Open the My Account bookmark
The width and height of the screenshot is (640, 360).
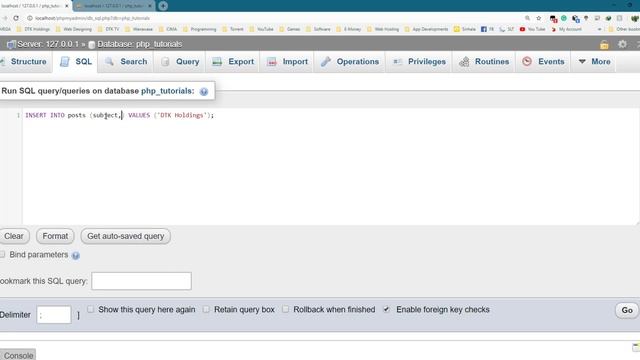566,29
